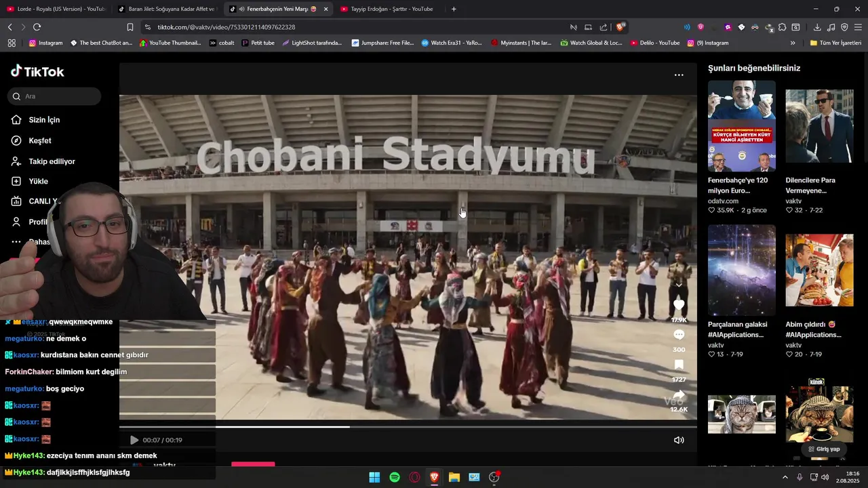Open the Instagram bookmark
This screenshot has width=868, height=488.
[x=45, y=43]
